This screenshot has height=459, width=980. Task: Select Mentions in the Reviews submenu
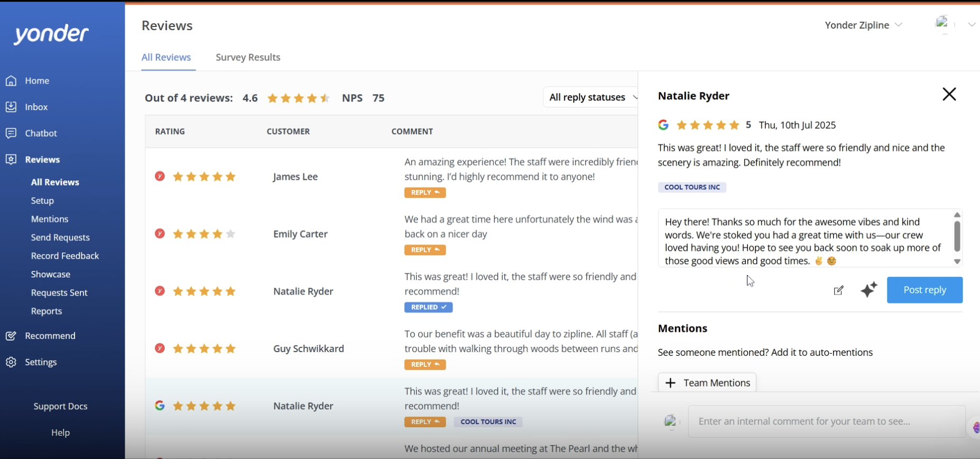[x=50, y=219]
